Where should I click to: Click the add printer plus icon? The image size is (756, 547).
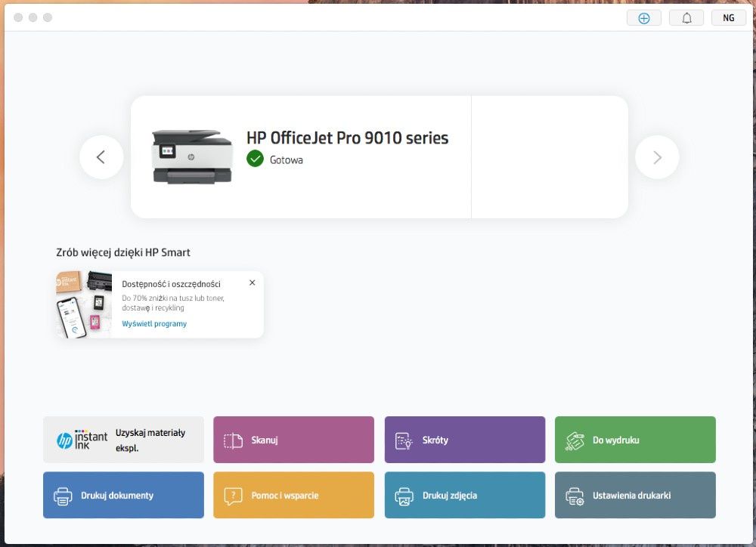pos(643,18)
